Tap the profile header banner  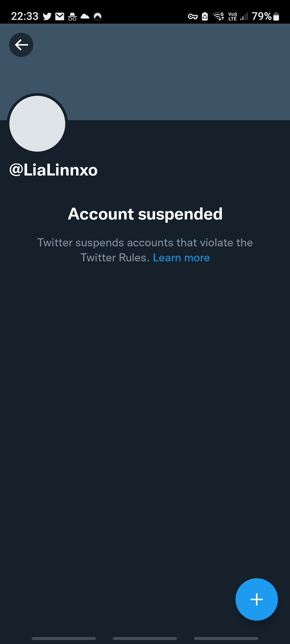point(161,70)
